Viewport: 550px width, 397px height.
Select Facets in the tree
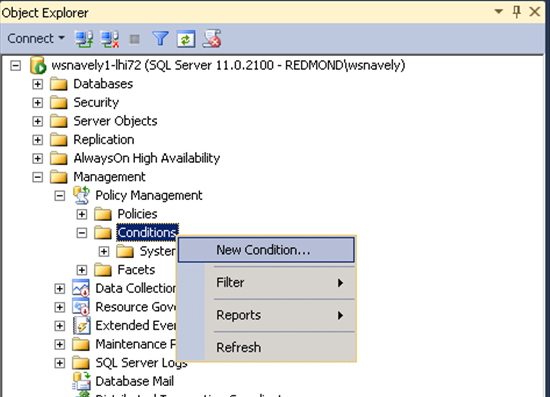pyautogui.click(x=136, y=270)
